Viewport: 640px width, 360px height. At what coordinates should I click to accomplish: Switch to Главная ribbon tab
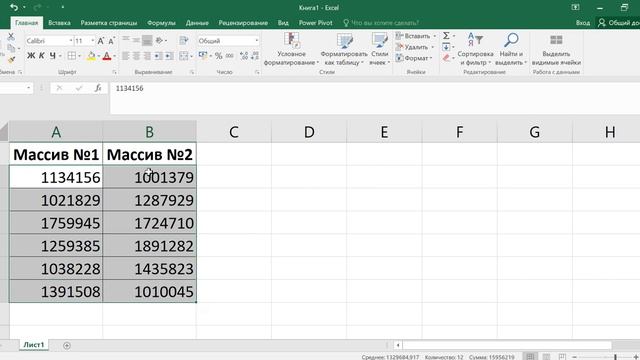27,23
